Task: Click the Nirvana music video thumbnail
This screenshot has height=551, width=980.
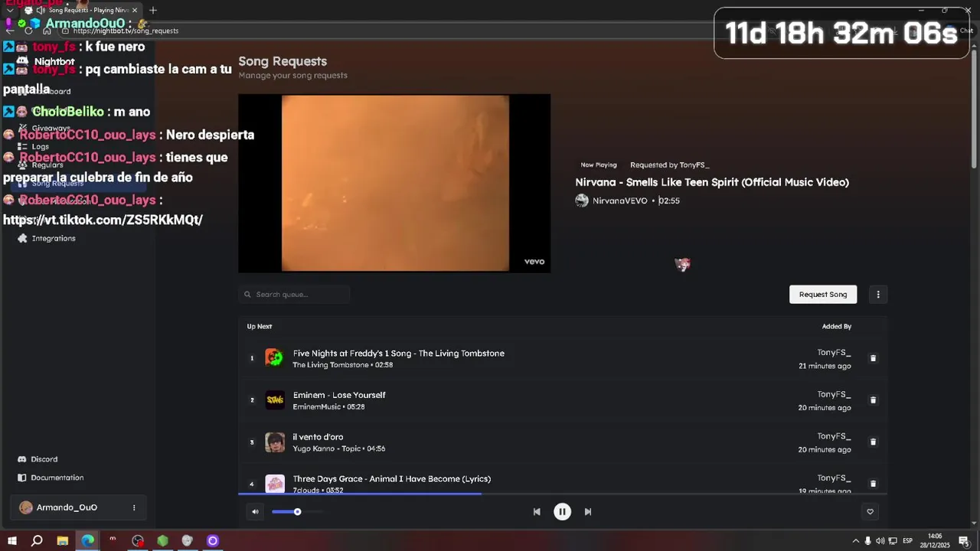Action: pyautogui.click(x=394, y=184)
